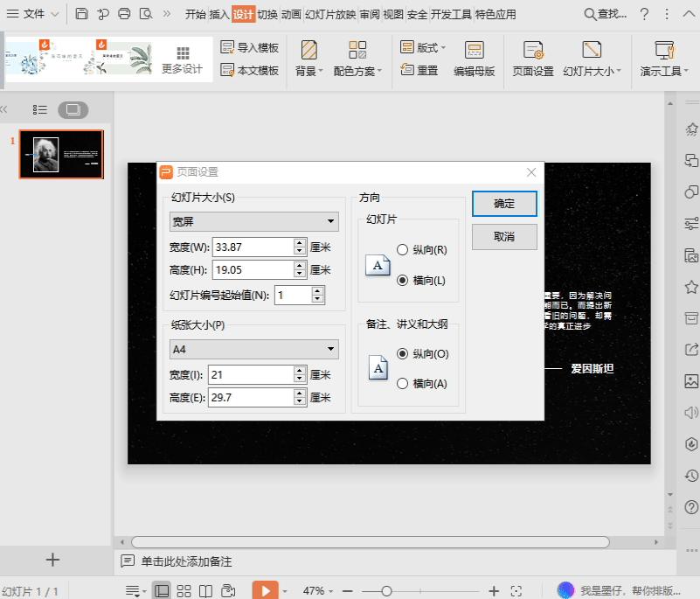Start the slideshow playback button
The height and width of the screenshot is (599, 700).
266,590
